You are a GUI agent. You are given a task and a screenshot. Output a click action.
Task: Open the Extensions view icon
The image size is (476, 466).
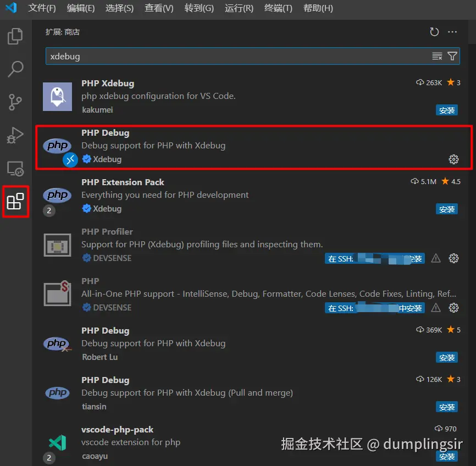(x=15, y=201)
